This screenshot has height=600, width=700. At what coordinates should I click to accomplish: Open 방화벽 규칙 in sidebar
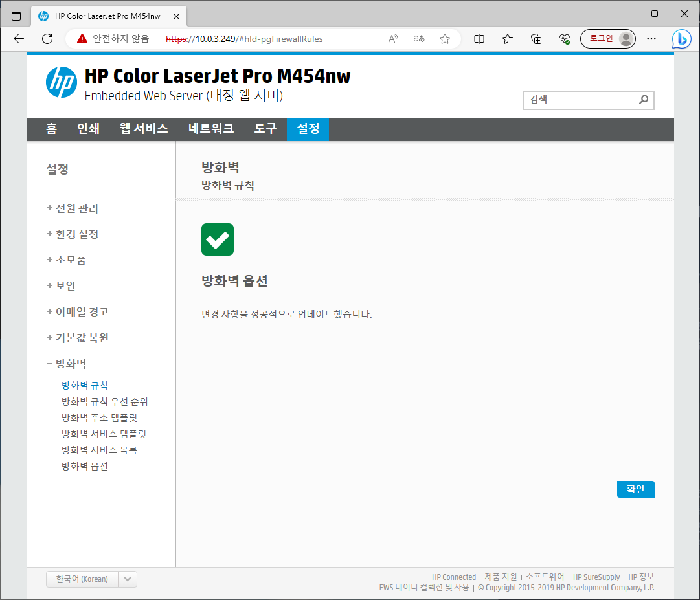(x=85, y=385)
